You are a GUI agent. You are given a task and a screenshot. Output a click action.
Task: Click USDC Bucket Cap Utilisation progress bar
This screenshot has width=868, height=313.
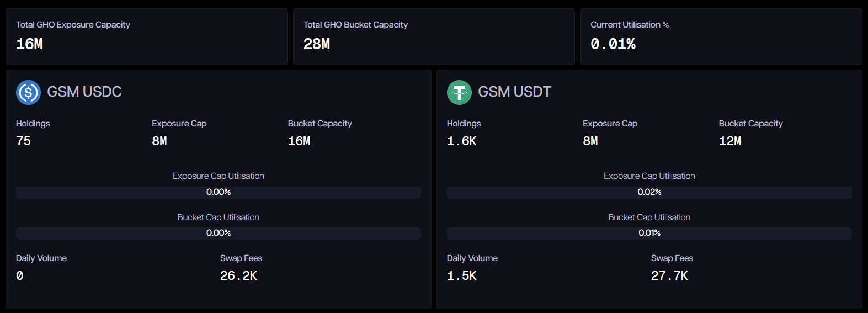(219, 233)
